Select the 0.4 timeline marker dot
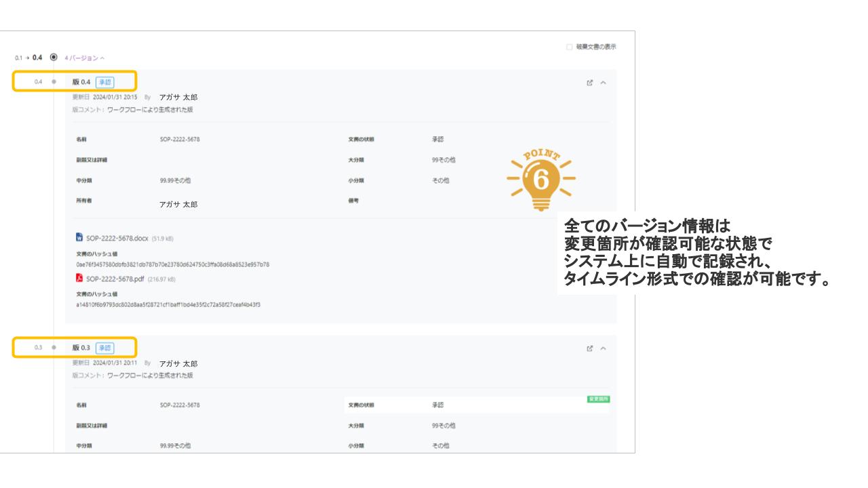This screenshot has height=488, width=868. pyautogui.click(x=54, y=82)
